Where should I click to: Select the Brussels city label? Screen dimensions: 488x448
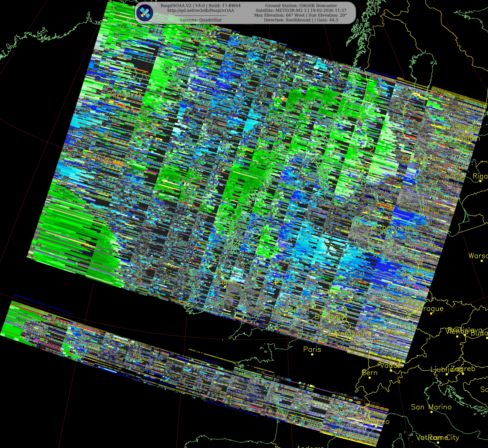click(x=329, y=317)
